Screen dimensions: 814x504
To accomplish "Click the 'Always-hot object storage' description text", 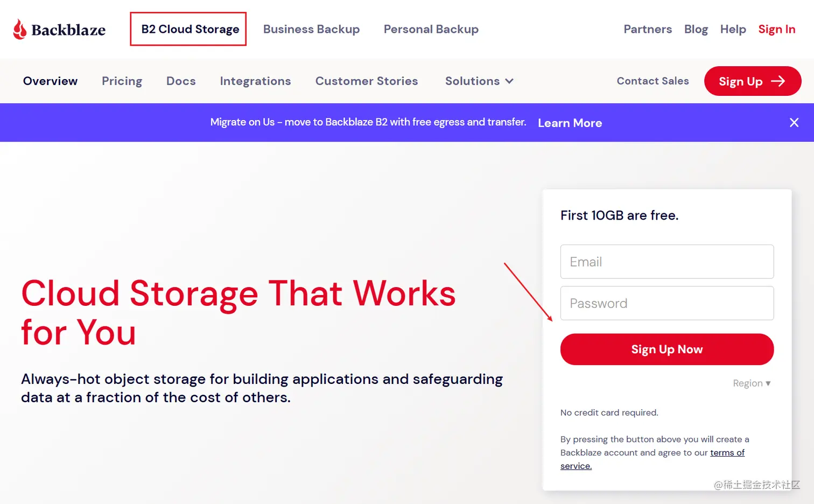I will [262, 388].
